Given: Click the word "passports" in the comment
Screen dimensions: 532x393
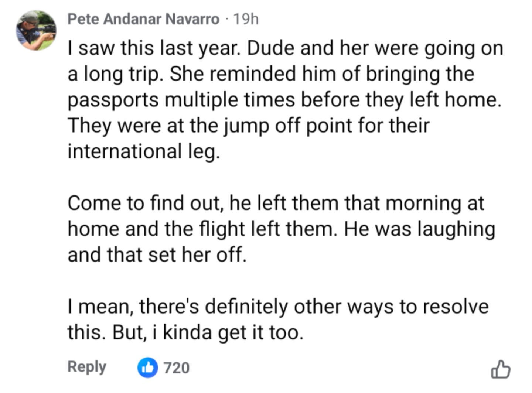Looking at the screenshot, I should [x=113, y=100].
